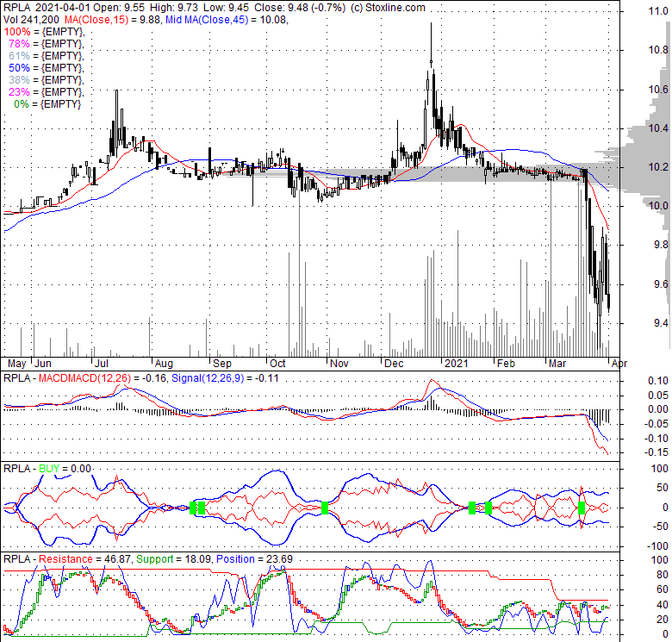Click the 11.0 price axis label

637,12
